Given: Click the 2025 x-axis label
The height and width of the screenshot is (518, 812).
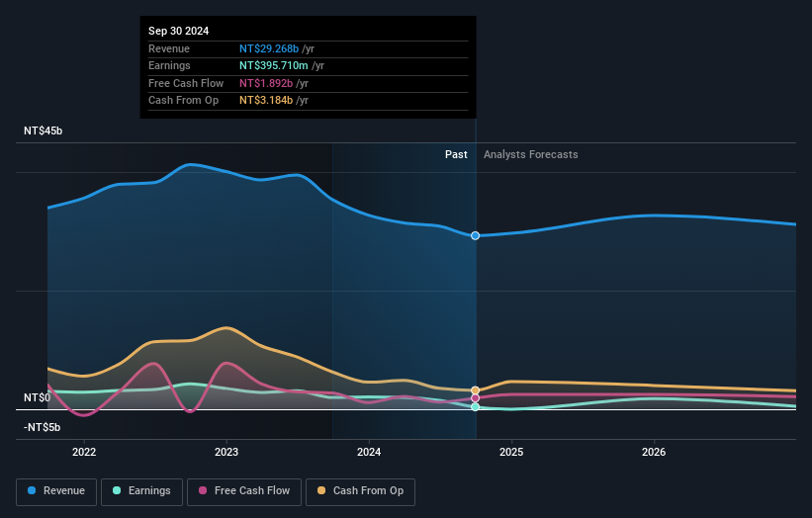Looking at the screenshot, I should [511, 452].
